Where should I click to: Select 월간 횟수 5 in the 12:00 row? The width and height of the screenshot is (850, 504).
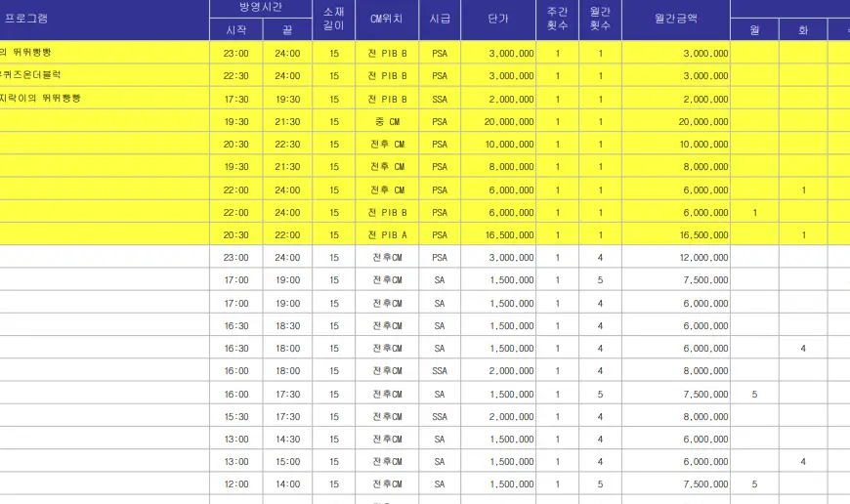(600, 483)
